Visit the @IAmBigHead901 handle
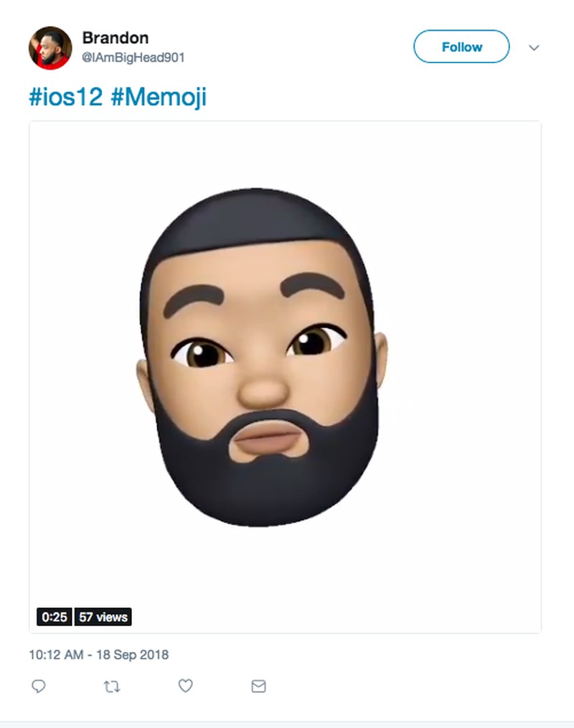Viewport: 574px width, 728px height. pos(133,57)
